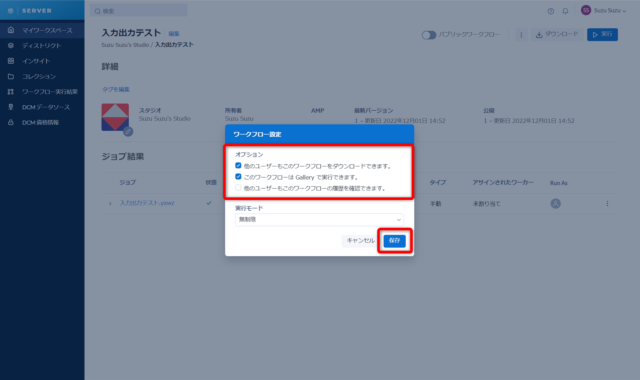The width and height of the screenshot is (640, 380).
Task: Expand the 入力出力テスト.yxwz job row
Action: 110,203
